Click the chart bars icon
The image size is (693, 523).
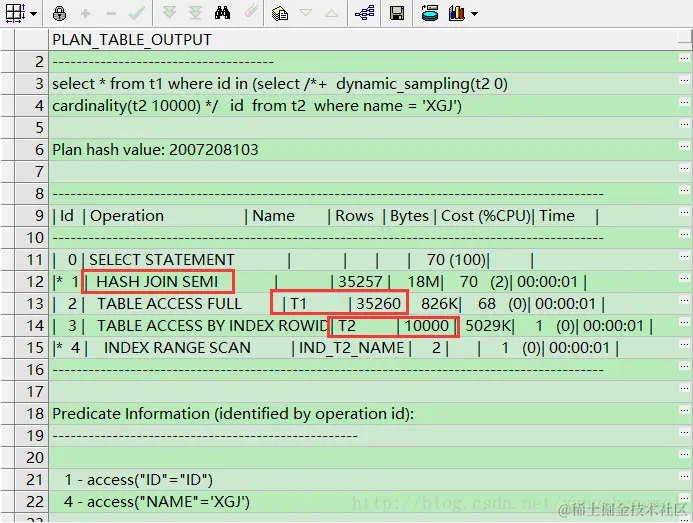coord(457,13)
